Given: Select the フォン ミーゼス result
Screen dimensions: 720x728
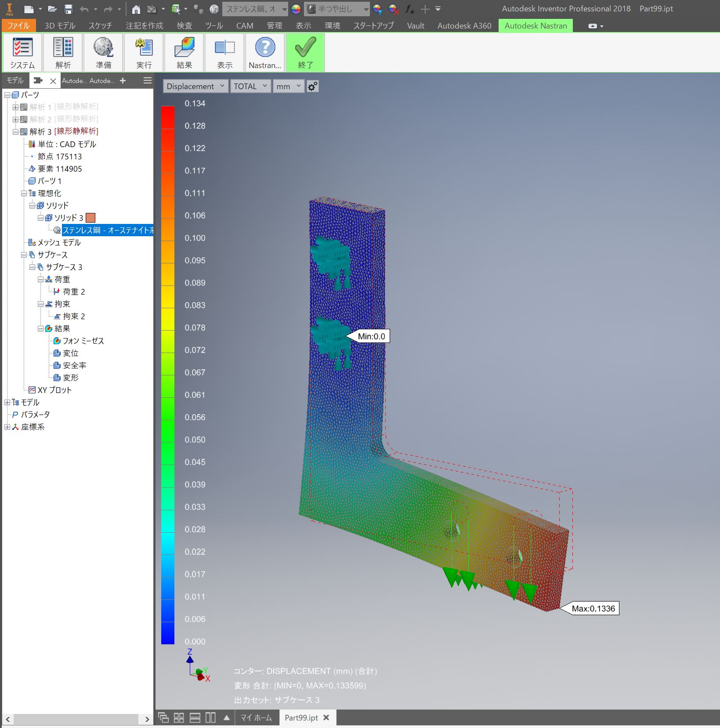Looking at the screenshot, I should click(x=83, y=341).
